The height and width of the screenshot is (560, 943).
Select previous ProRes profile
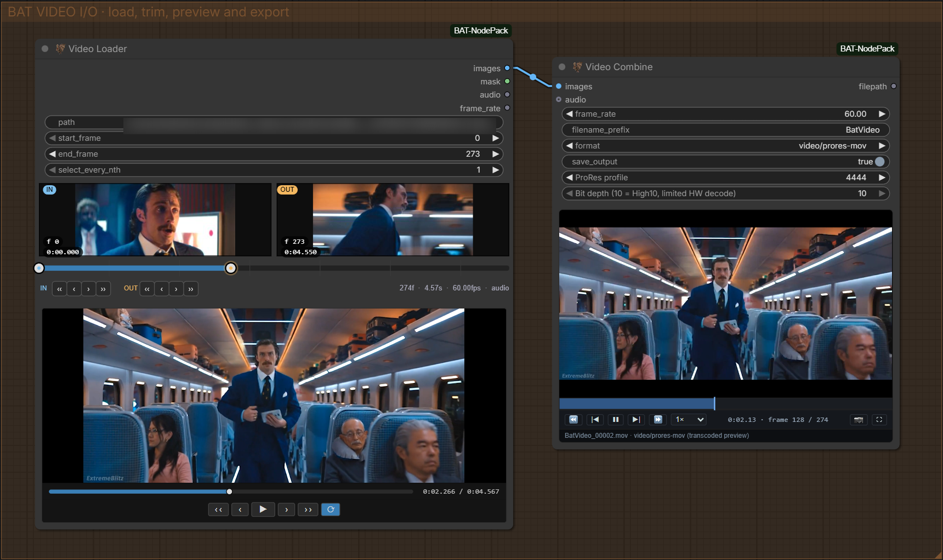(x=570, y=178)
